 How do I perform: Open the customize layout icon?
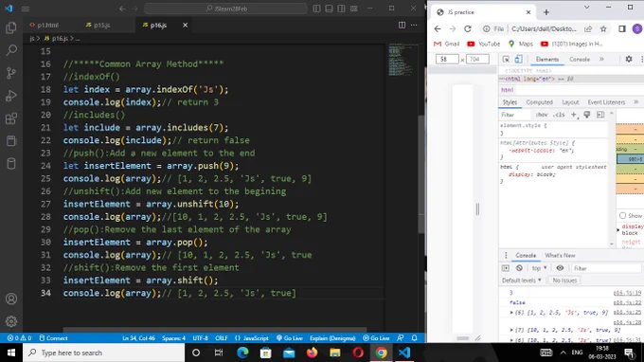coord(353,9)
